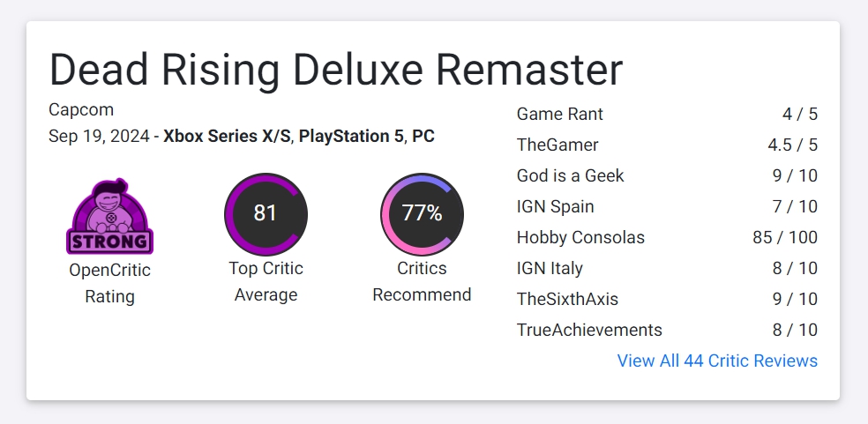Open the Dead Rising Deluxe Remaster title
868x424 pixels.
coord(336,70)
